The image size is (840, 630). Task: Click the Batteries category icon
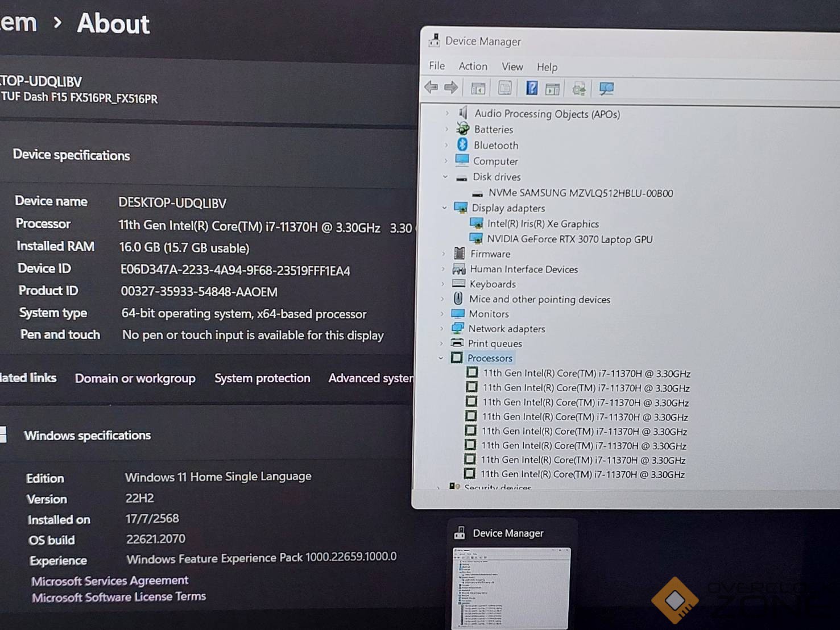(463, 129)
